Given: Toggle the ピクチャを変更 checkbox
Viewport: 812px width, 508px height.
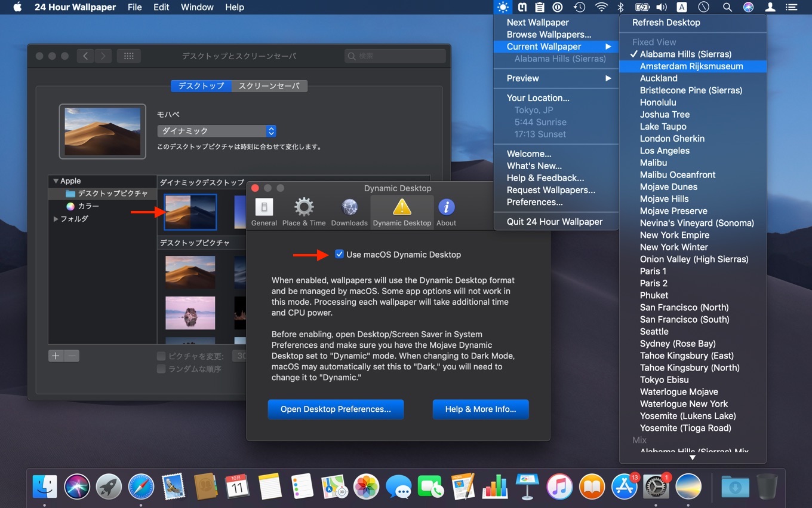Looking at the screenshot, I should [x=161, y=356].
